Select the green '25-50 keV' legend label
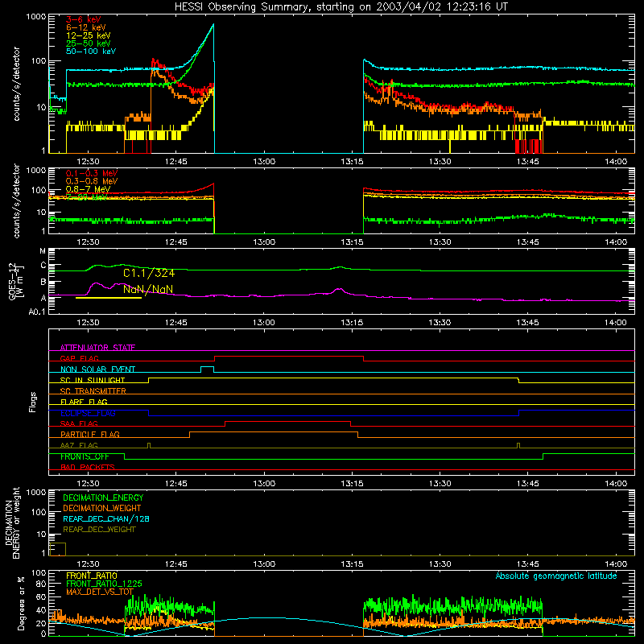 point(89,43)
